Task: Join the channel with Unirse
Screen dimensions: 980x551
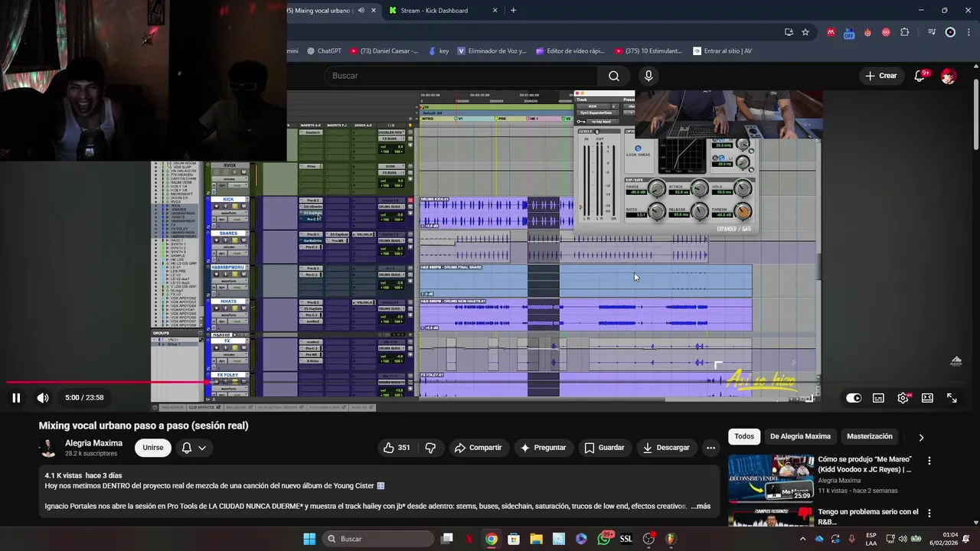Action: [x=152, y=448]
